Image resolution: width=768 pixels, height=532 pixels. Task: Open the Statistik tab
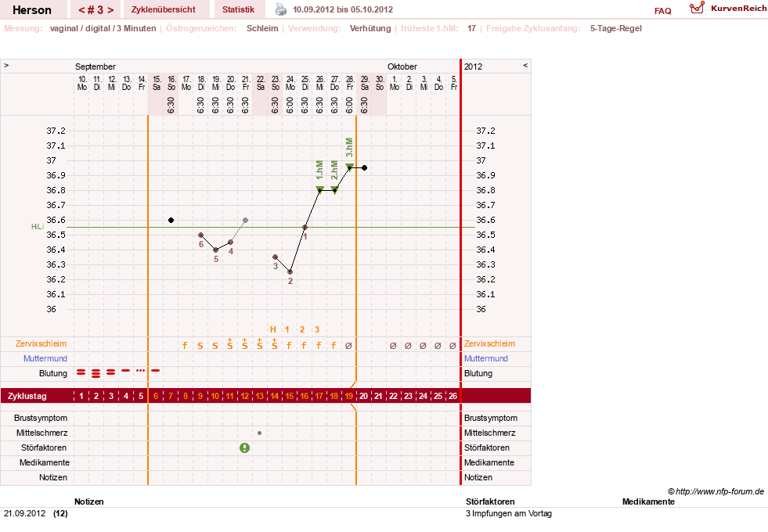coord(238,9)
